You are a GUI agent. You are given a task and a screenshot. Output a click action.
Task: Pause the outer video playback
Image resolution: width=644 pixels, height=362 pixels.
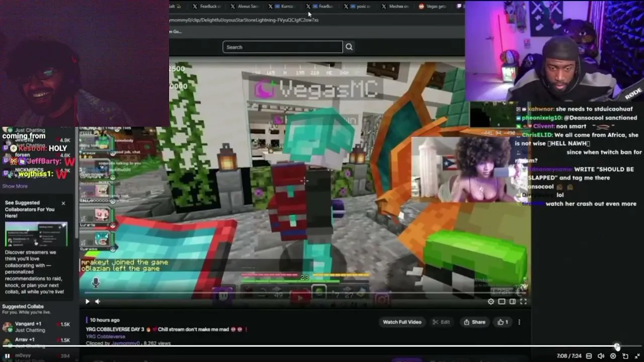7,356
